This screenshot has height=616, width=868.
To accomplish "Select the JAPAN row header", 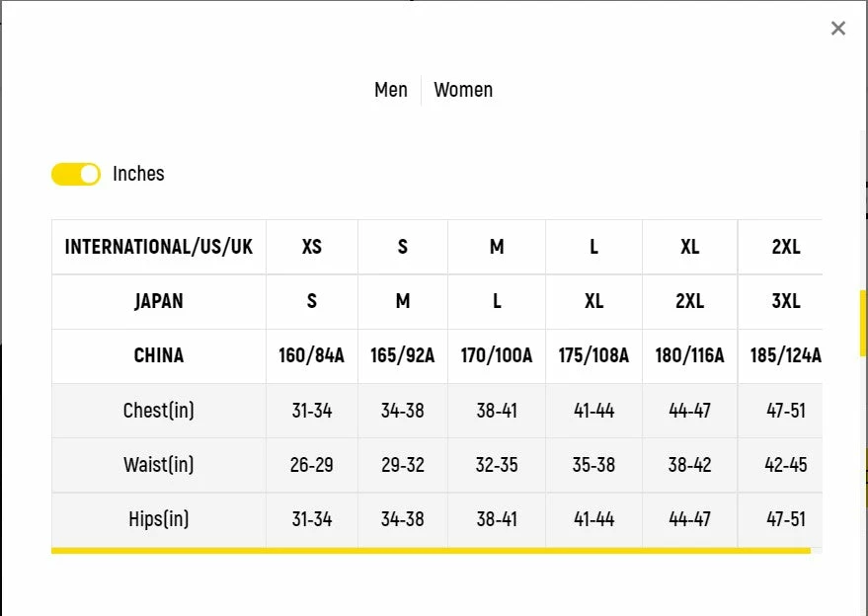I will [159, 301].
